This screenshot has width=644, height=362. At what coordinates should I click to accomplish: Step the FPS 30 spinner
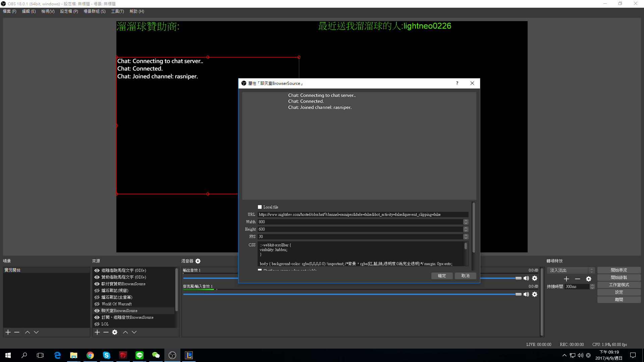(x=466, y=237)
